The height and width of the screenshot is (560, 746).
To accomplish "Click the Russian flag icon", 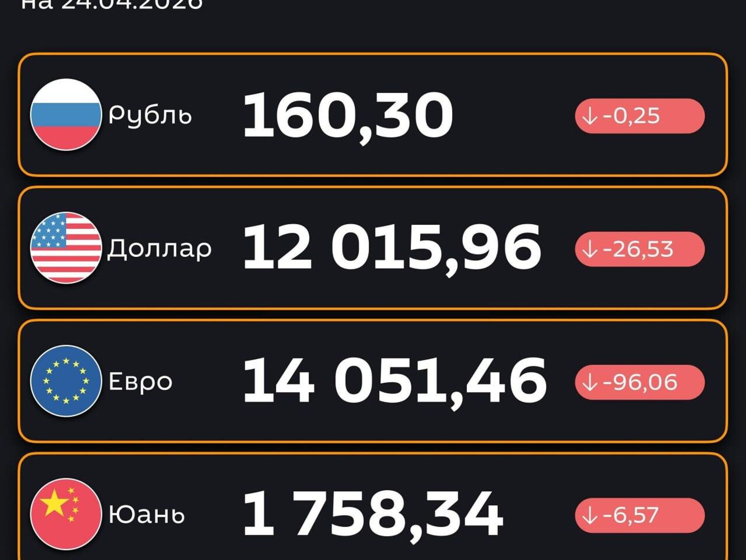I will (x=66, y=115).
